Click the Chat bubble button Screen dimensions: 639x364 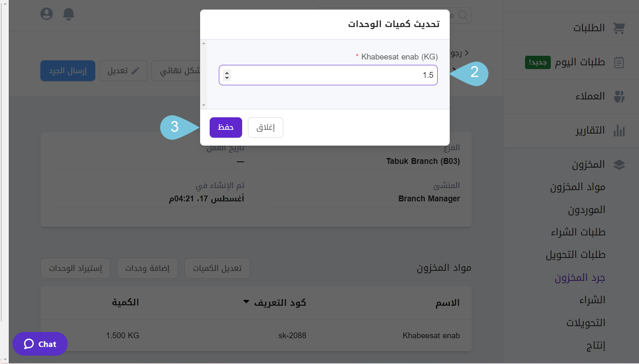tap(40, 344)
